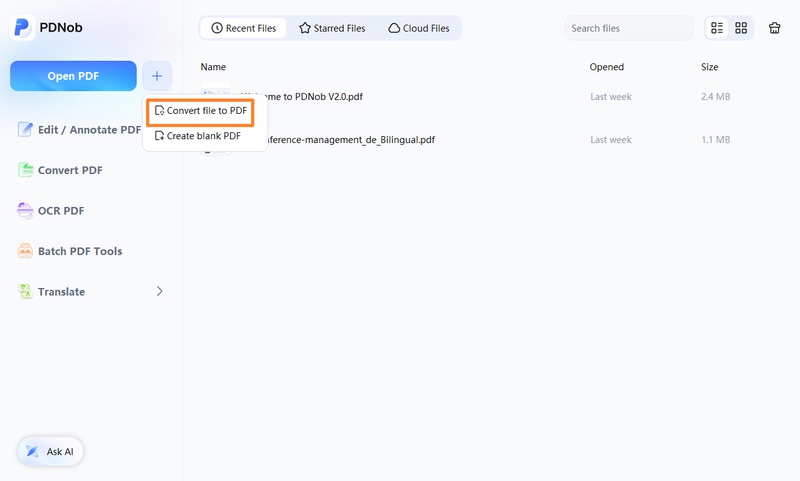Click Last week for Bilingual.pdf row
This screenshot has width=800, height=481.
[611, 140]
